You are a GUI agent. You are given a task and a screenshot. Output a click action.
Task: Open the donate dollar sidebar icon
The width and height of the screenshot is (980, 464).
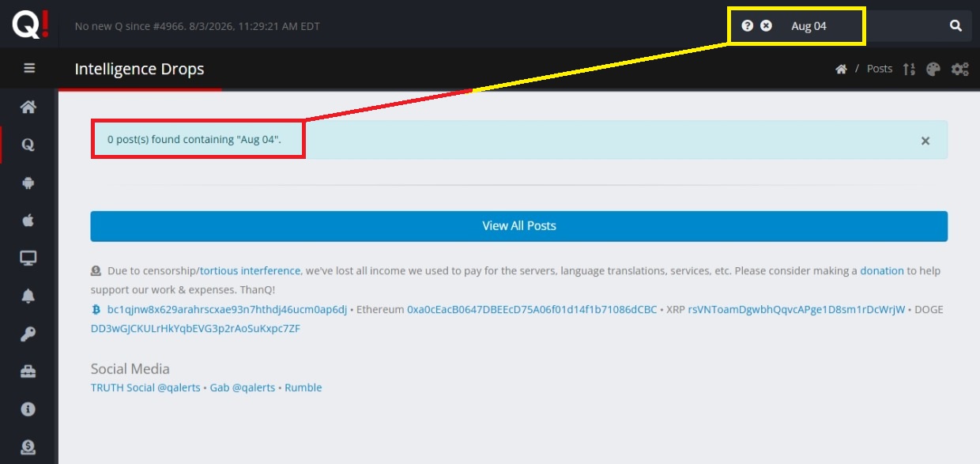coord(28,447)
